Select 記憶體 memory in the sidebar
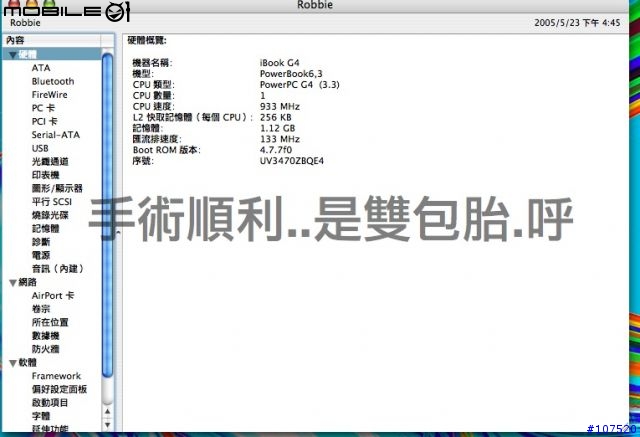640x437 pixels. [45, 228]
